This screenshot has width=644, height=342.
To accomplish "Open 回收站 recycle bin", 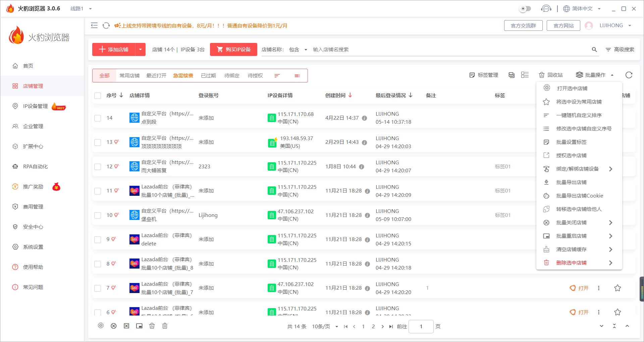I will click(x=551, y=75).
